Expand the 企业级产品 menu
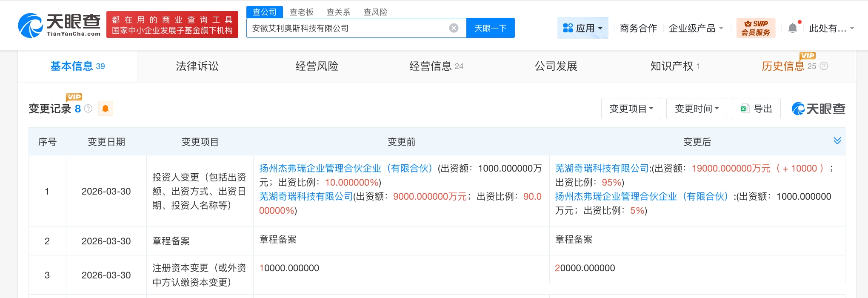The height and width of the screenshot is (298, 868). 696,28
